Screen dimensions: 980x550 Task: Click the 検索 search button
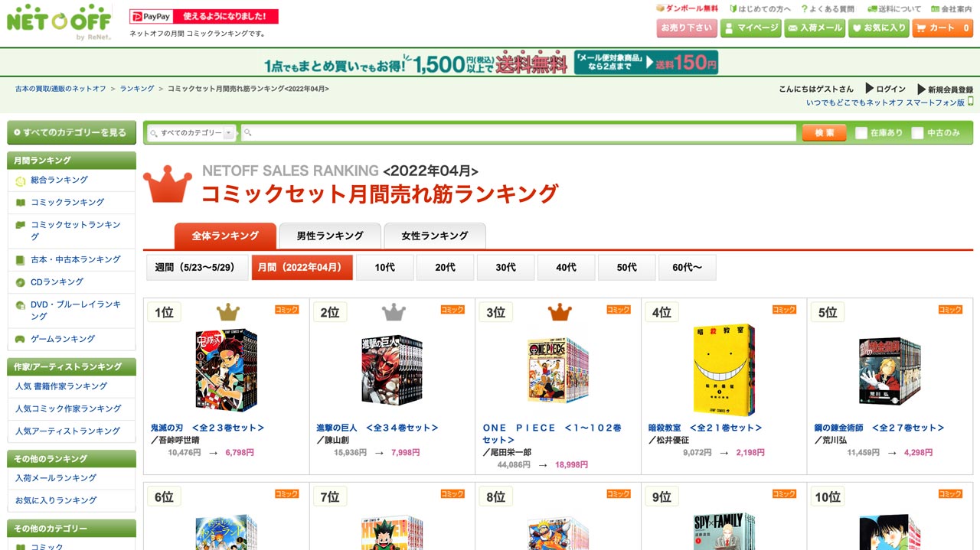pyautogui.click(x=824, y=133)
